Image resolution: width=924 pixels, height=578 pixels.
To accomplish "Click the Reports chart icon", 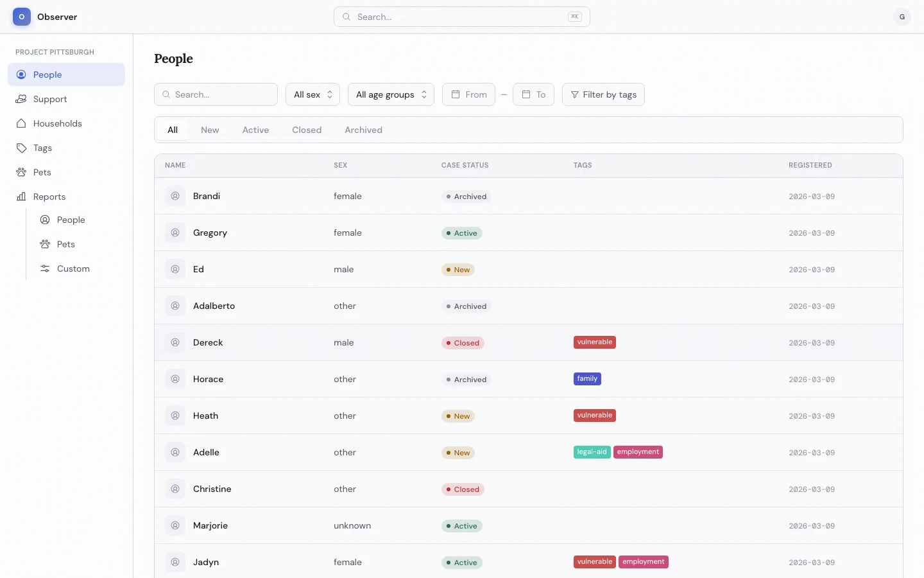I will pos(21,197).
